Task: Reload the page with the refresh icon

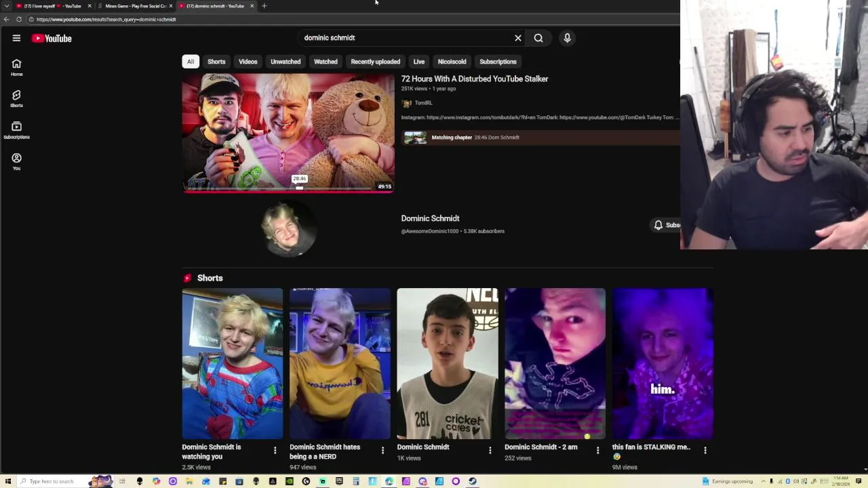Action: (x=19, y=19)
